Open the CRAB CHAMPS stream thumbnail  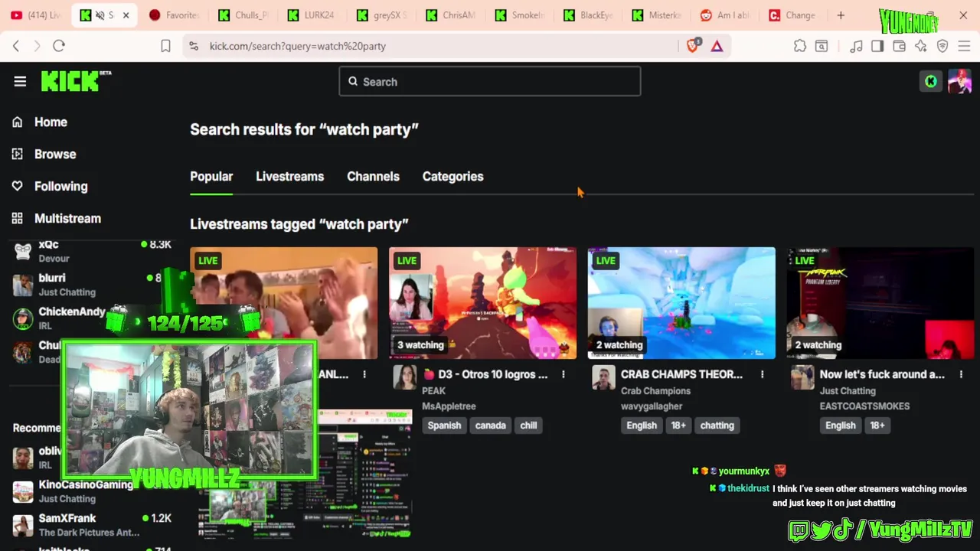click(681, 303)
